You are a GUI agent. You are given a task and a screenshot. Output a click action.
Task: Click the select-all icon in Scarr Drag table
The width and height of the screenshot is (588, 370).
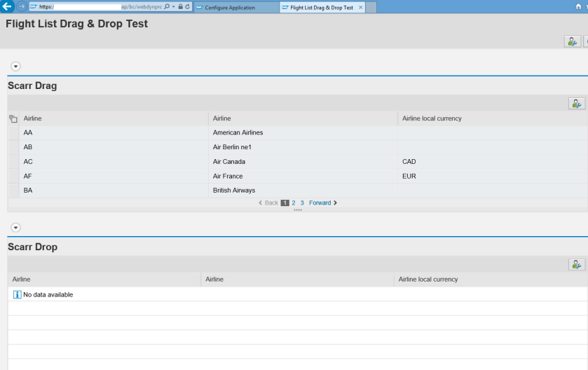[x=13, y=119]
